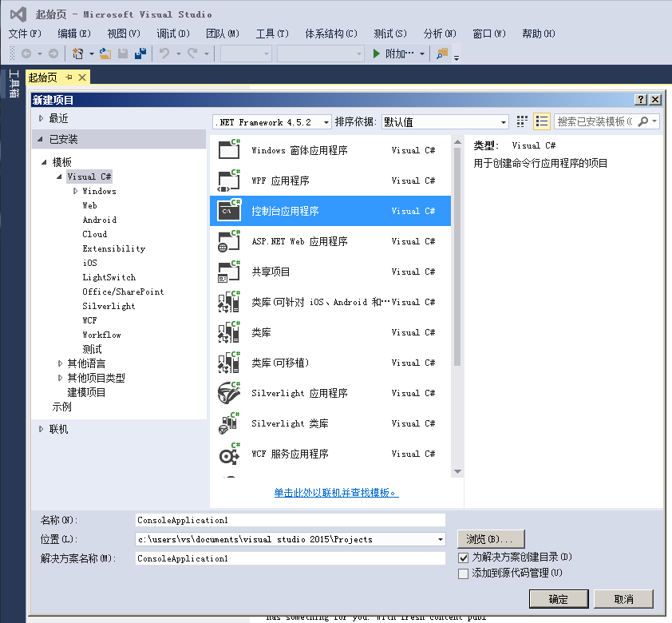Expand the 其他语言 tree node

point(60,363)
